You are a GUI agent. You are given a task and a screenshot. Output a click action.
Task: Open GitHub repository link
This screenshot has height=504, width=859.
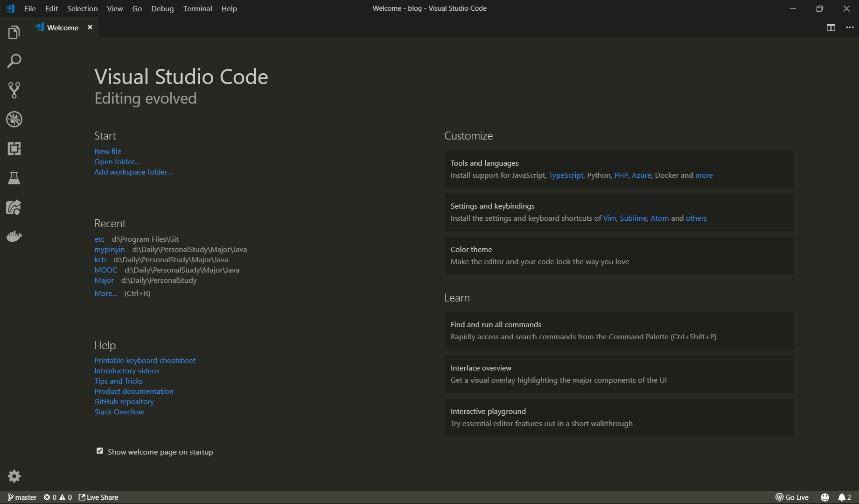pyautogui.click(x=124, y=401)
